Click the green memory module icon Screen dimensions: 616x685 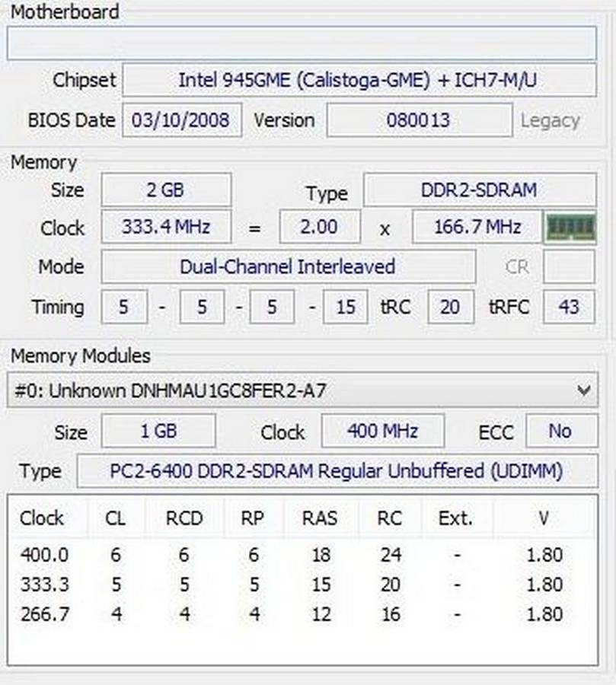[x=570, y=228]
